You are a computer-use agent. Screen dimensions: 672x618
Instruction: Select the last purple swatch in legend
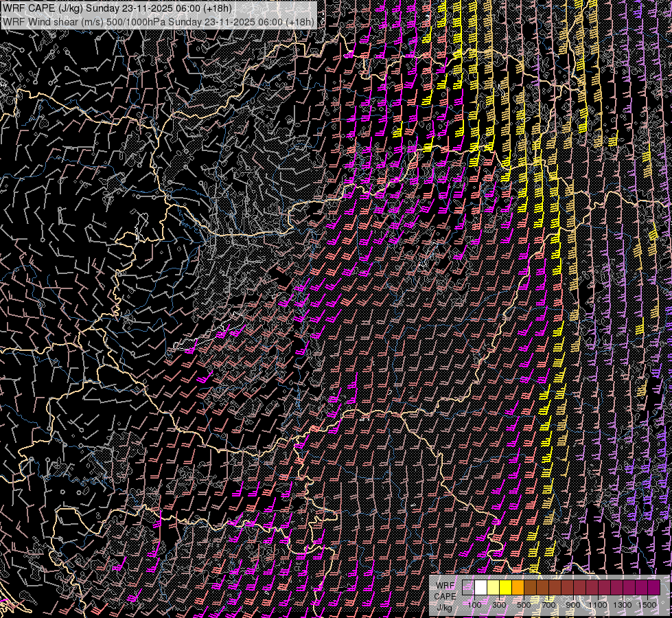click(654, 587)
